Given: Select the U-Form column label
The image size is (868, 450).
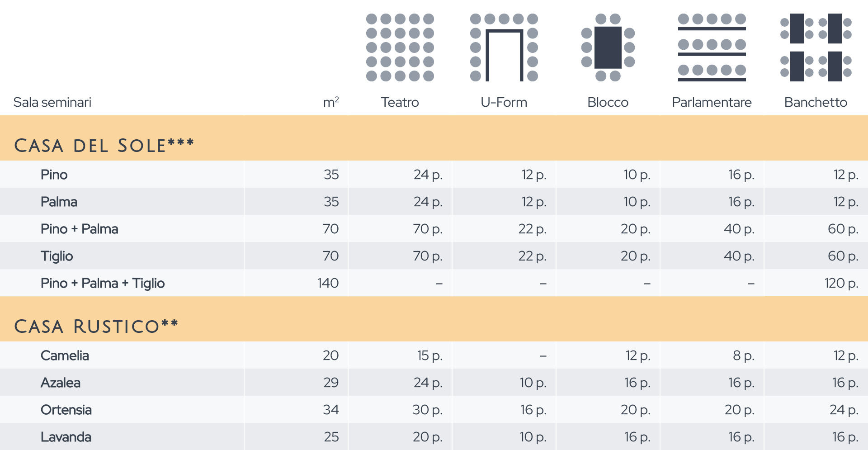Looking at the screenshot, I should point(504,102).
